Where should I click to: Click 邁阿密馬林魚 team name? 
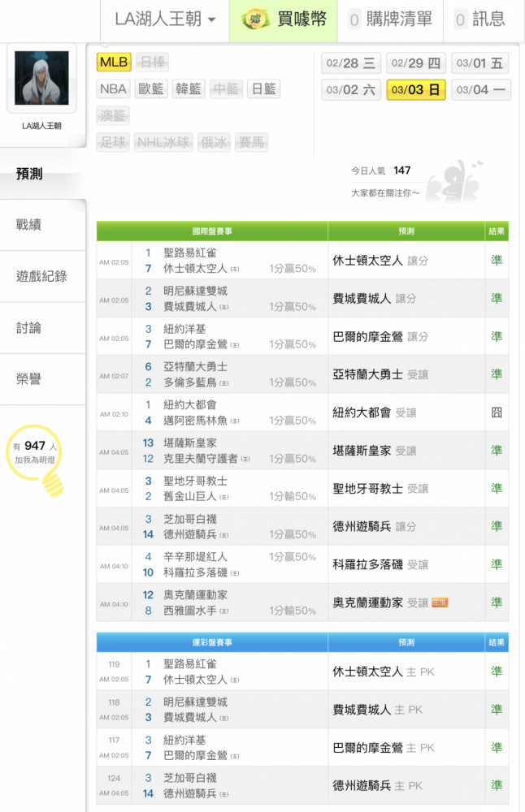(x=195, y=421)
